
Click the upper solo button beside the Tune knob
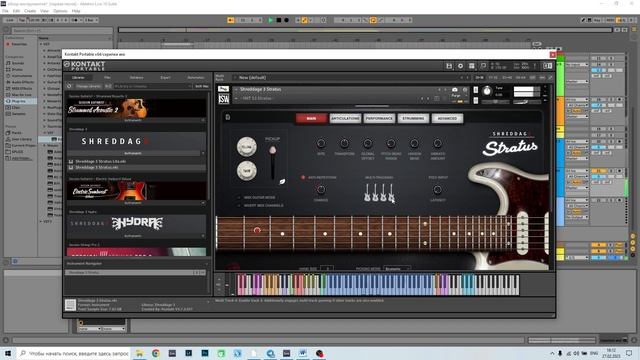pos(476,90)
